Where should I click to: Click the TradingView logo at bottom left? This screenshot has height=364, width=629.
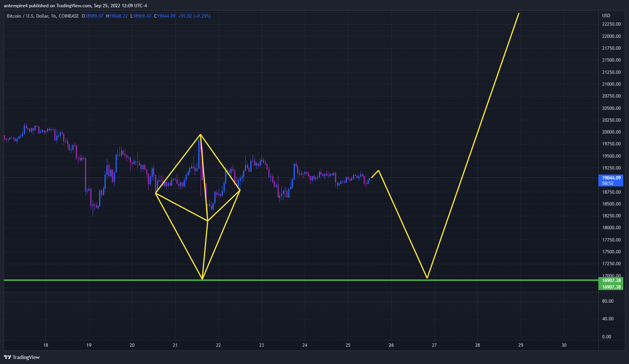click(22, 357)
